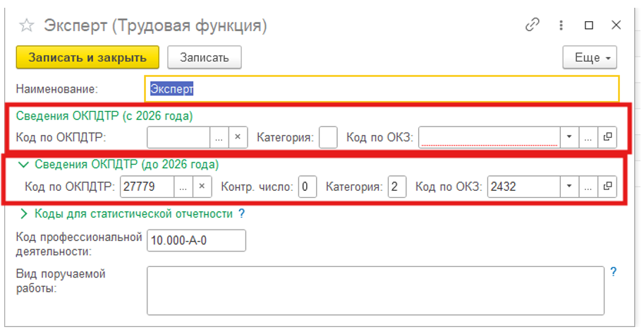Screen dimensions: 644x332
Task: Open the 2432 ОКЗ code item form
Action: coord(607,186)
